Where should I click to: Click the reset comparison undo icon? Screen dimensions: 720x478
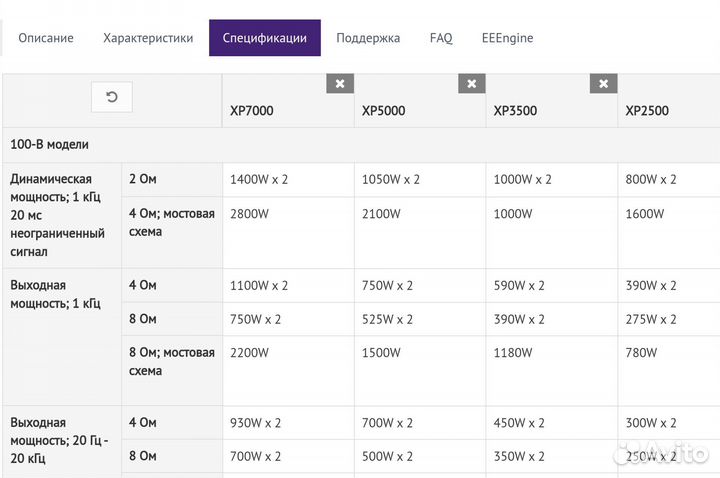coord(111,97)
